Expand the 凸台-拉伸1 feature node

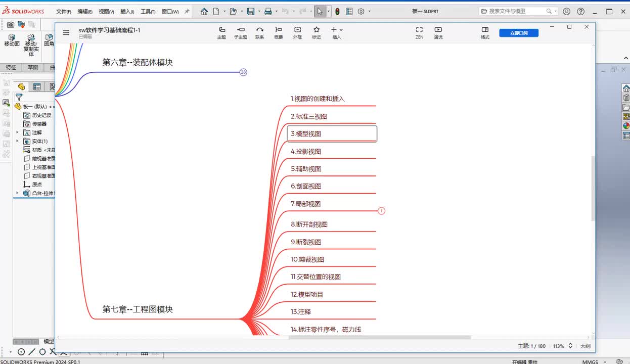coord(17,193)
